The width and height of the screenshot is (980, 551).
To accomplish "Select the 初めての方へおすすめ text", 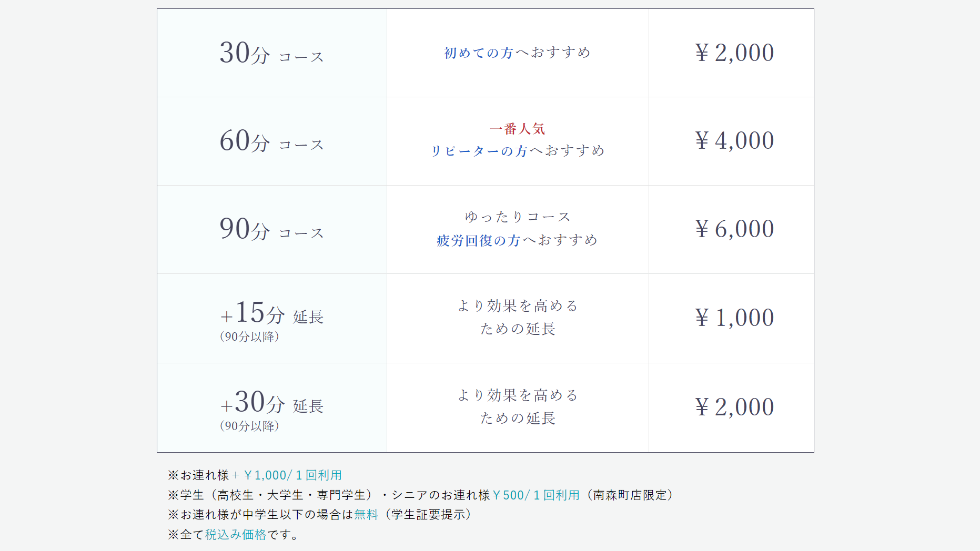I will pos(517,53).
